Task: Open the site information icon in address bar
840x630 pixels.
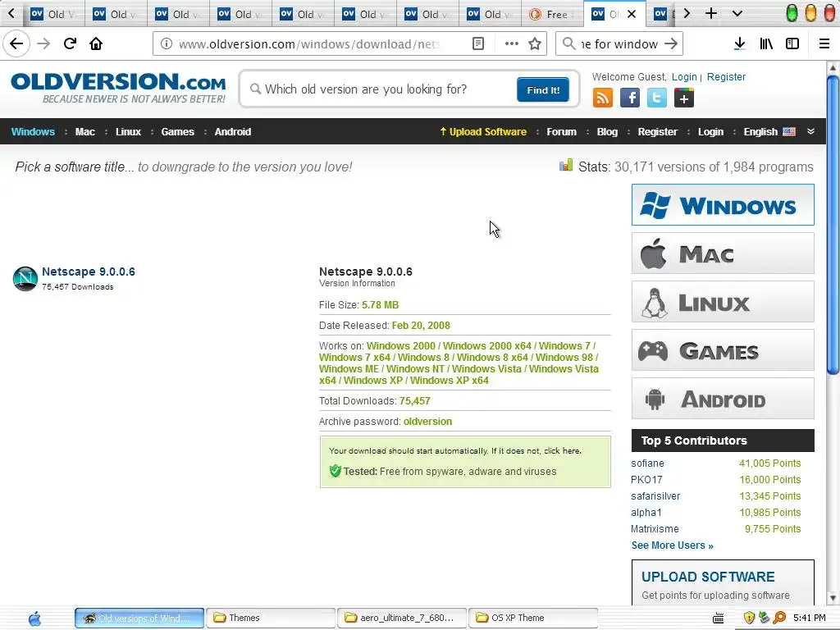Action: pos(166,44)
